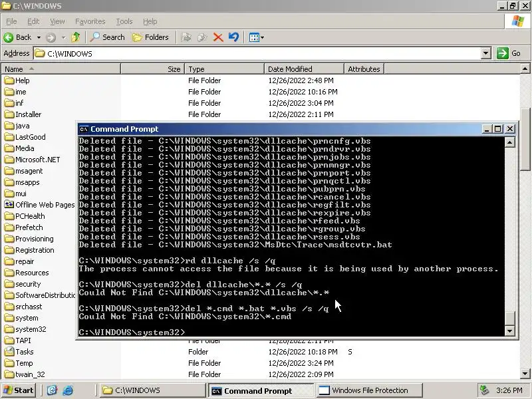Viewport: 532px width, 399px height.
Task: Click Show Desktop quick launch icon
Action: pyautogui.click(x=52, y=390)
